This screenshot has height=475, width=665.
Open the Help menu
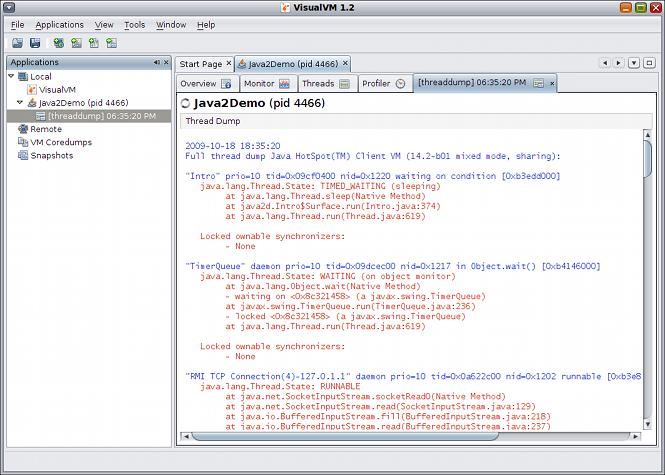[x=206, y=25]
